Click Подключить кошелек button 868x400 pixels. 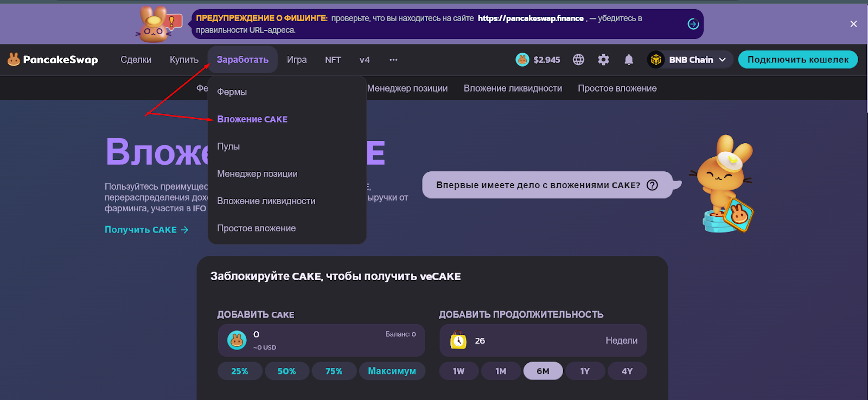point(798,60)
